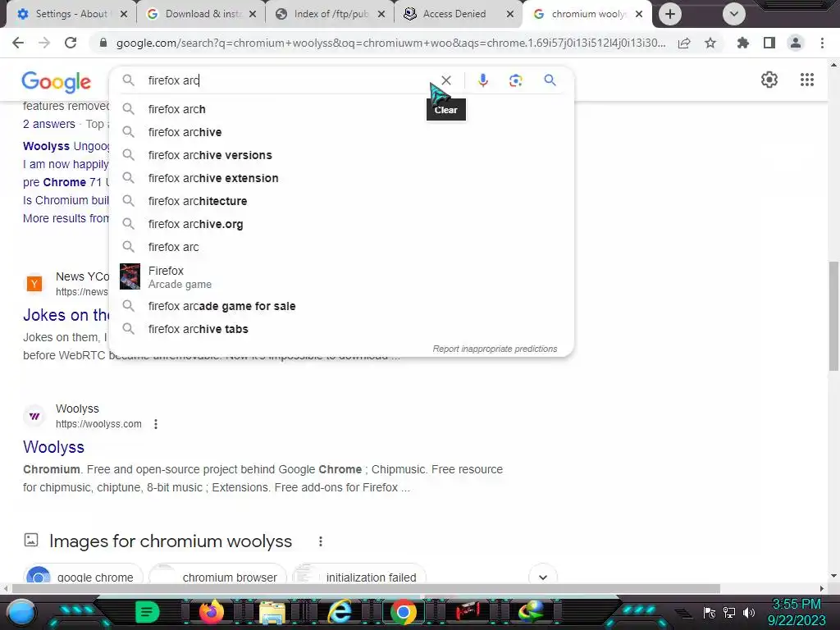This screenshot has width=840, height=630.
Task: Select the Firefox Arcade game suggestion
Action: click(x=341, y=277)
